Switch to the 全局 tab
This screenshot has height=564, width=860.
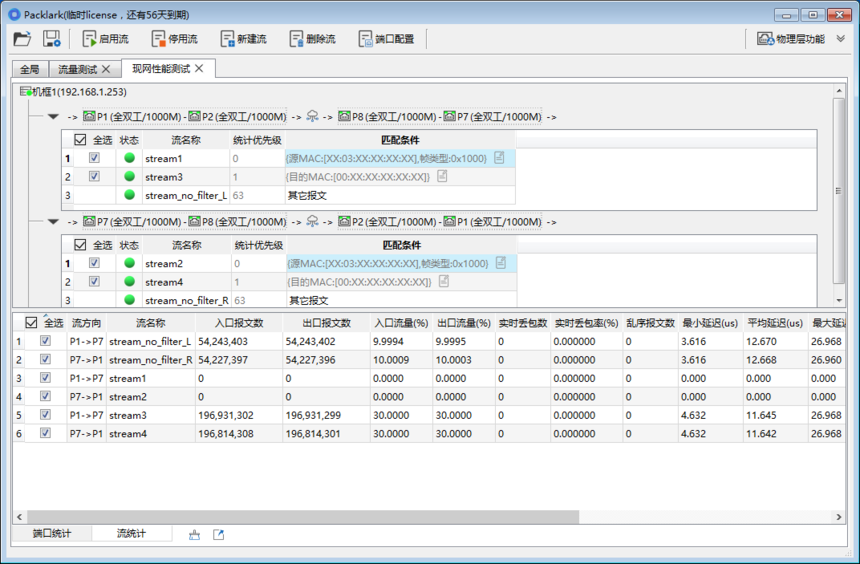(x=30, y=69)
